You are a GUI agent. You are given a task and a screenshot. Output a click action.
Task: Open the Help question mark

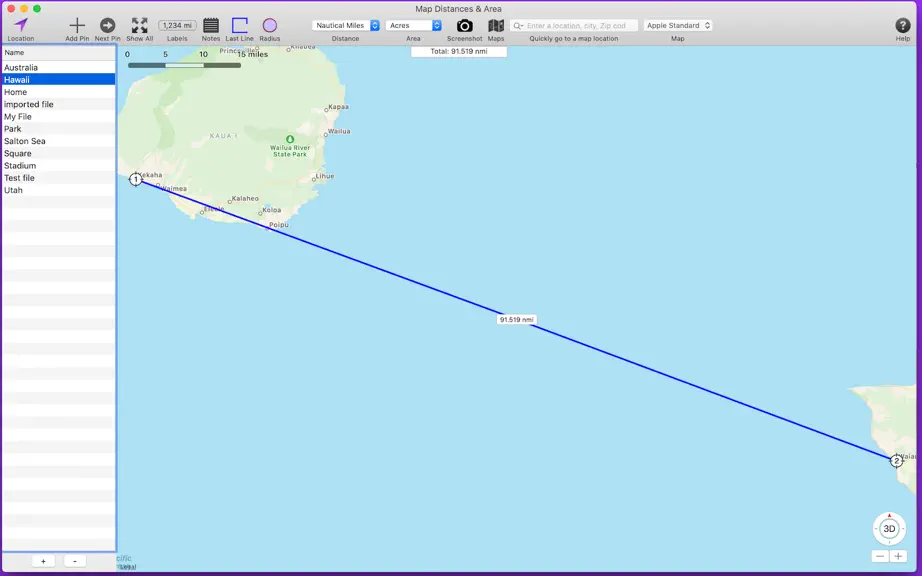coord(903,25)
